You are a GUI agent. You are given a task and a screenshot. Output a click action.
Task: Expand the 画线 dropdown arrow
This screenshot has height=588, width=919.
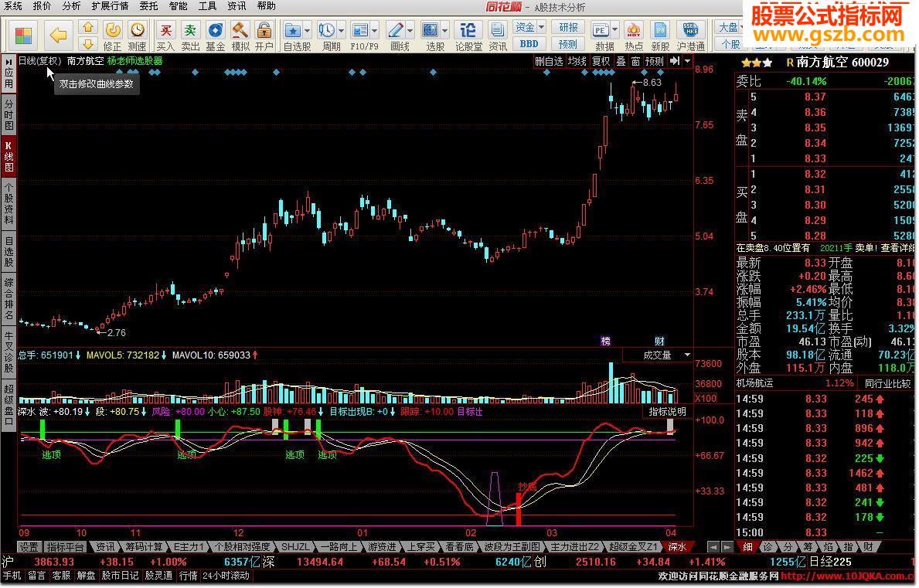tap(410, 30)
